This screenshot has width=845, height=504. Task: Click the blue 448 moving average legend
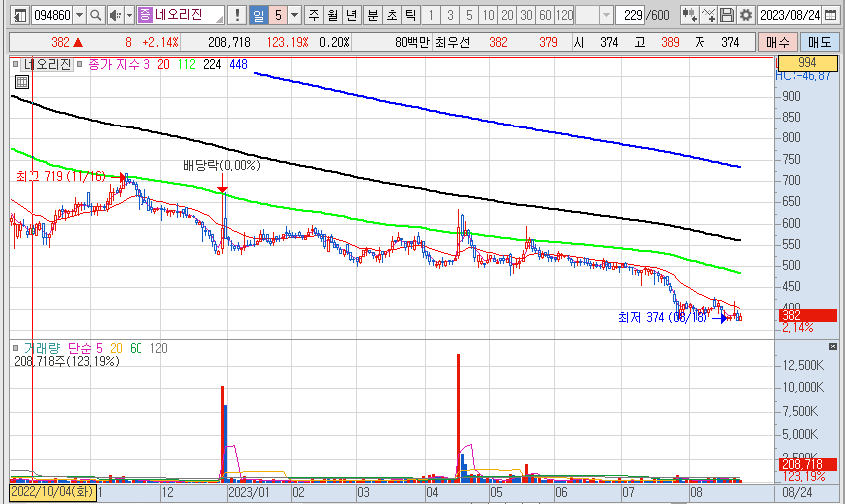coord(238,64)
